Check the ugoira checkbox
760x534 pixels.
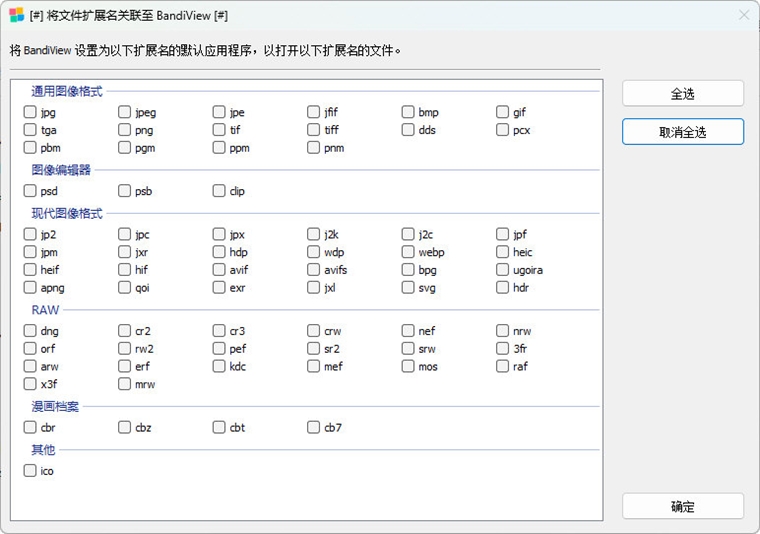pos(503,269)
